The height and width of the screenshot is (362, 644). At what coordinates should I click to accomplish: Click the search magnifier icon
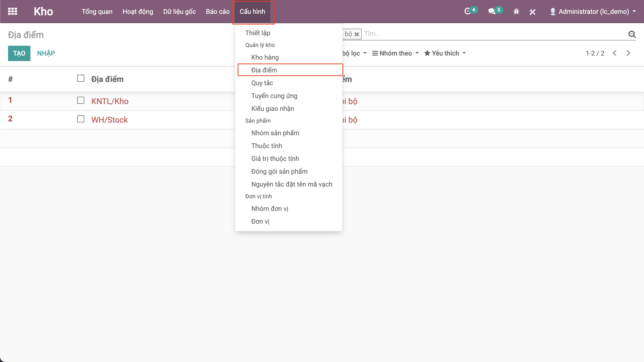click(x=632, y=34)
